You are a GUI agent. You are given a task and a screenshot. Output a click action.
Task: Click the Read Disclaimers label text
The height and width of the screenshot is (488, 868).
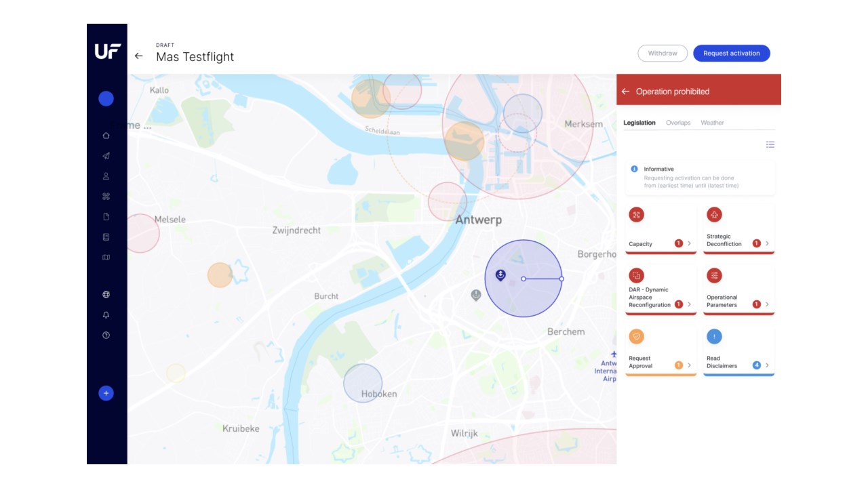(722, 362)
